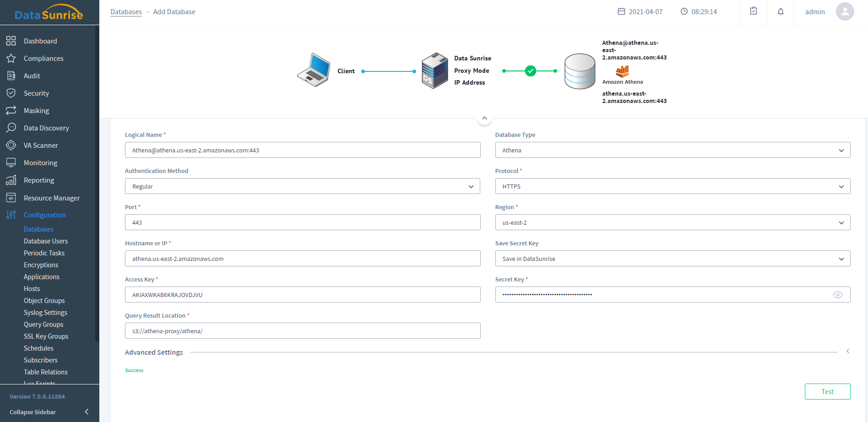Click the VA Scanner icon
Screen dimensions: 868x422
11,146
